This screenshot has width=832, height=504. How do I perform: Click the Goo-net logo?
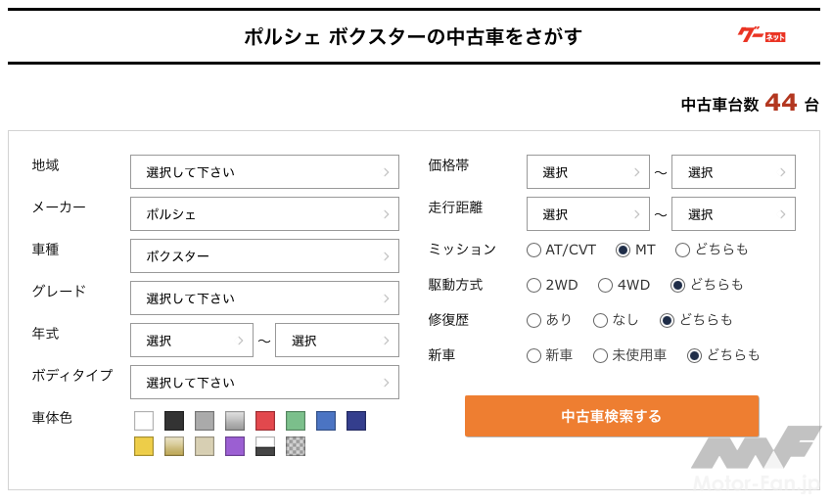(x=762, y=35)
